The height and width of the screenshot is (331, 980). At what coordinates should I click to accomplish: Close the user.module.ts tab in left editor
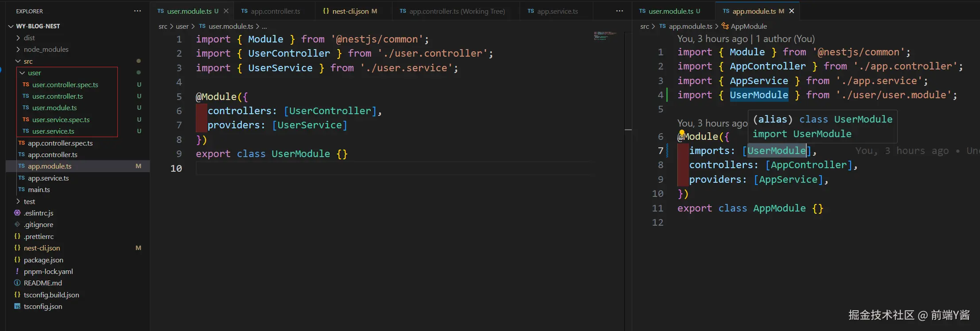(x=226, y=11)
